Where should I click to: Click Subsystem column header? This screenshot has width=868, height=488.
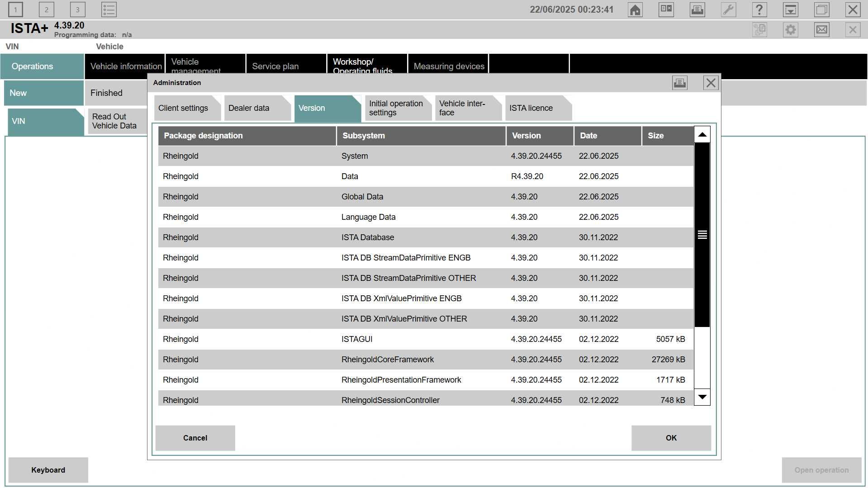click(421, 136)
